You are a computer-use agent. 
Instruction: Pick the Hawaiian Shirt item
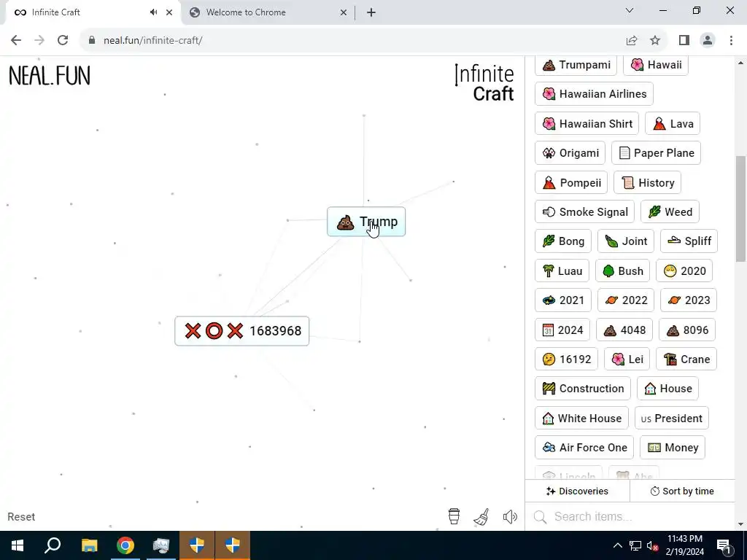point(587,124)
